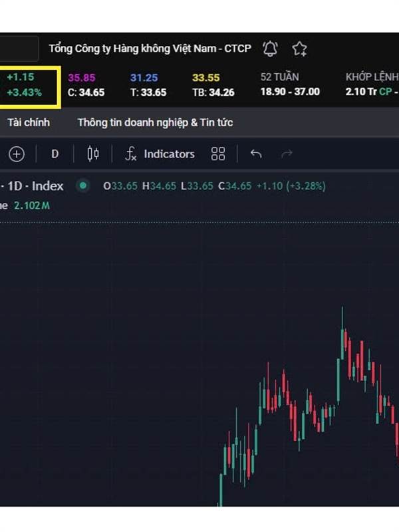Viewport: 399px width, 532px height.
Task: Click the 52 TUẦN label
Action: [x=279, y=77]
